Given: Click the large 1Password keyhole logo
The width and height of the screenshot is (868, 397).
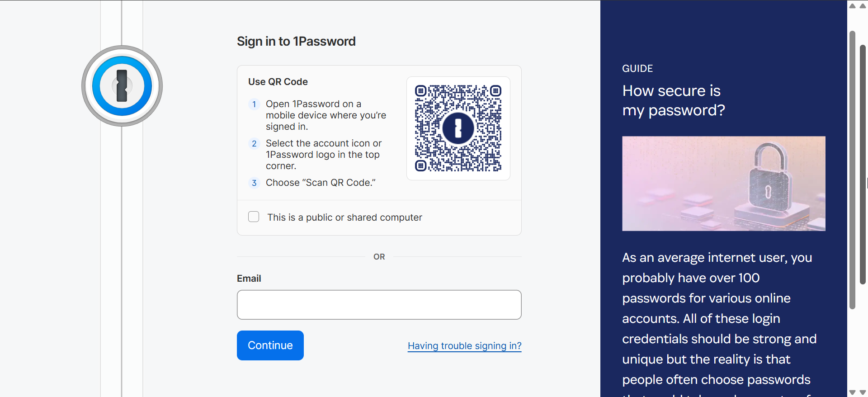Looking at the screenshot, I should (122, 86).
